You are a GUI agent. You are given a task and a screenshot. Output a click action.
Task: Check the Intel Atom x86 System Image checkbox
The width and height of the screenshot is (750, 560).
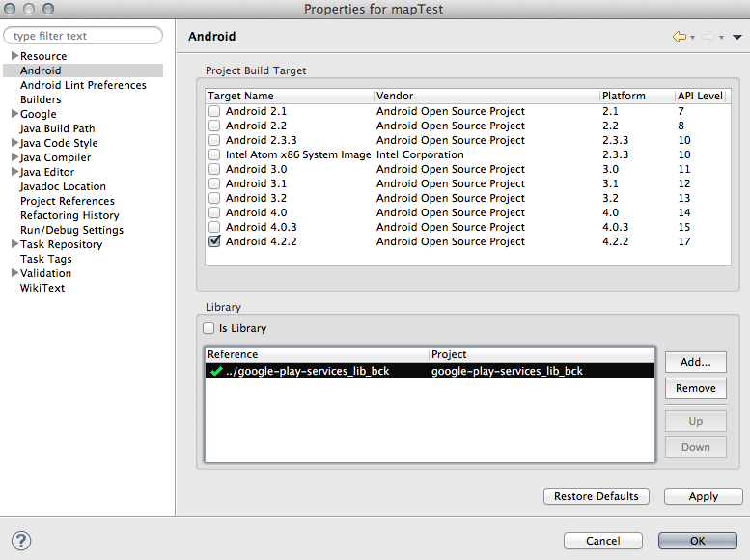[x=214, y=154]
